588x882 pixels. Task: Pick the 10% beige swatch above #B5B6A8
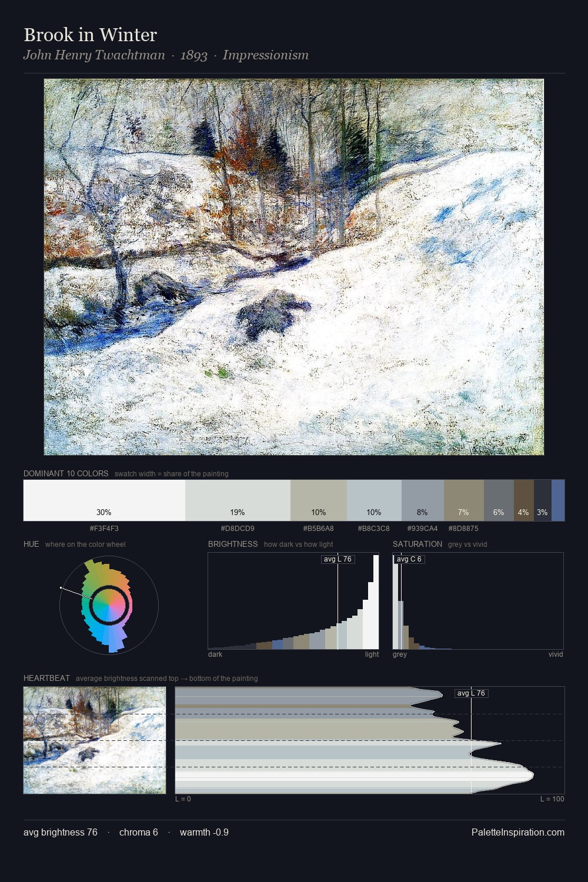319,500
